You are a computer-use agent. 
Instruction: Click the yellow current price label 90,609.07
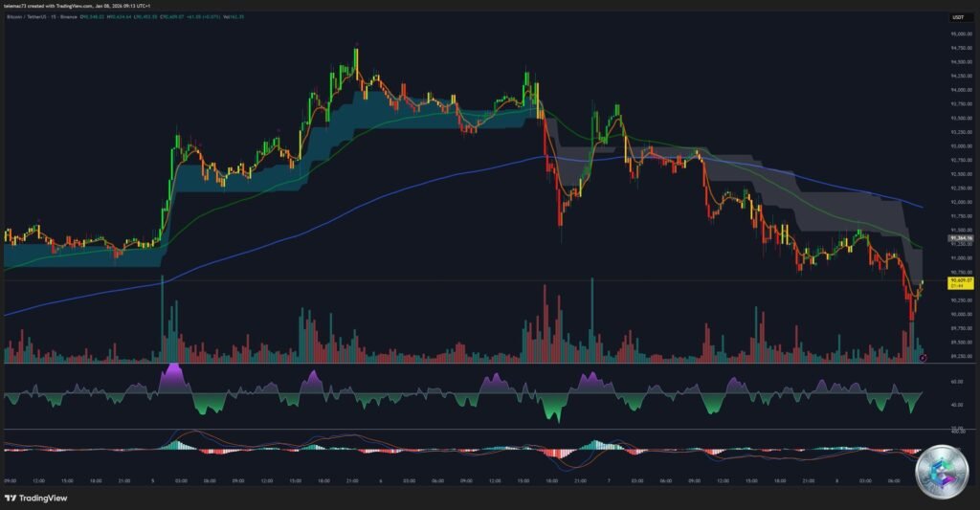(960, 281)
